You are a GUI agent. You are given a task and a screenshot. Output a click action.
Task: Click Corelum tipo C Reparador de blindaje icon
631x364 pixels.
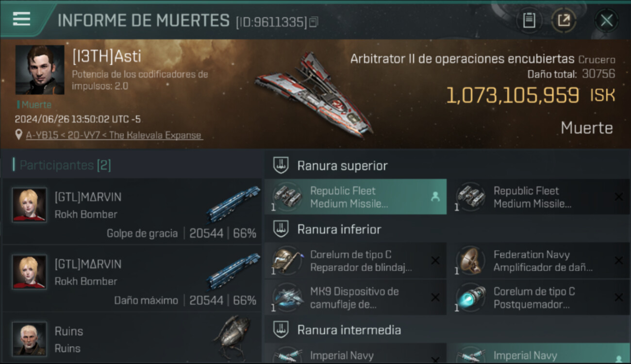288,261
